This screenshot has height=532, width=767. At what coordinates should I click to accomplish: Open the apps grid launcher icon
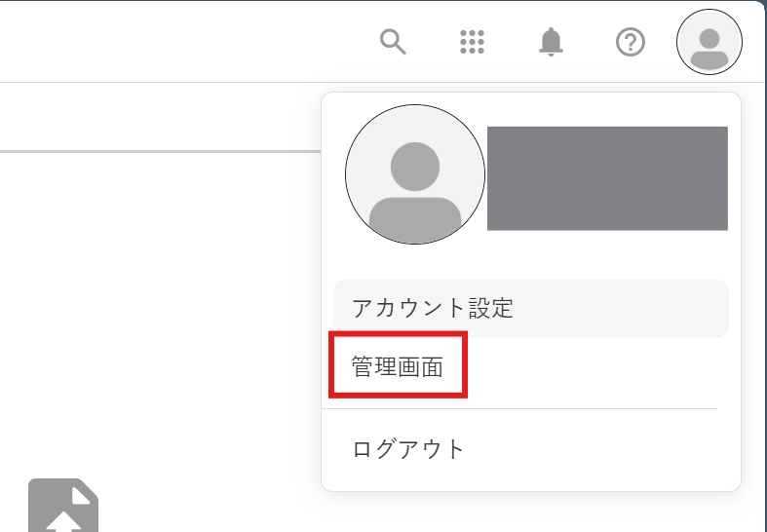click(472, 42)
